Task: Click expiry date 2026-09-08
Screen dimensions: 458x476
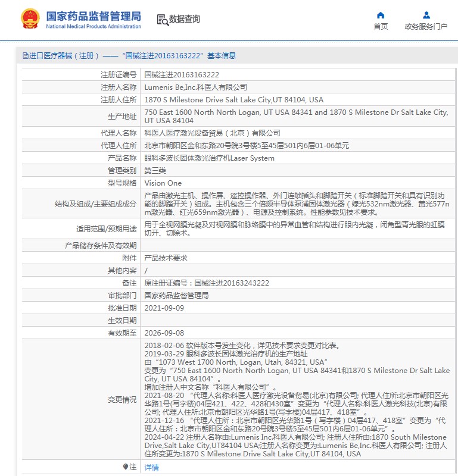Action: point(164,333)
